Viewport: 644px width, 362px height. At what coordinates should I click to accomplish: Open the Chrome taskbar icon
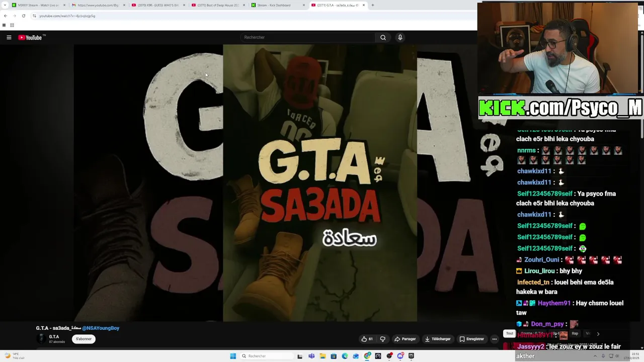click(367, 356)
